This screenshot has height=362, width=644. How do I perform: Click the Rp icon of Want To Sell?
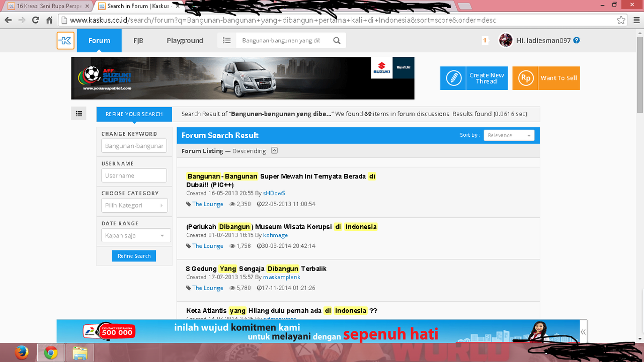[525, 78]
